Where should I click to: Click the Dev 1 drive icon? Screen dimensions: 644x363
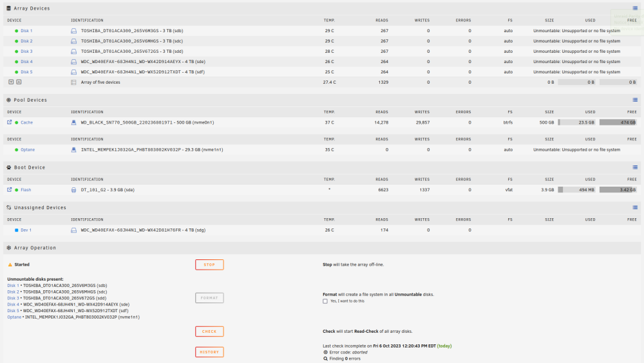[x=73, y=230]
